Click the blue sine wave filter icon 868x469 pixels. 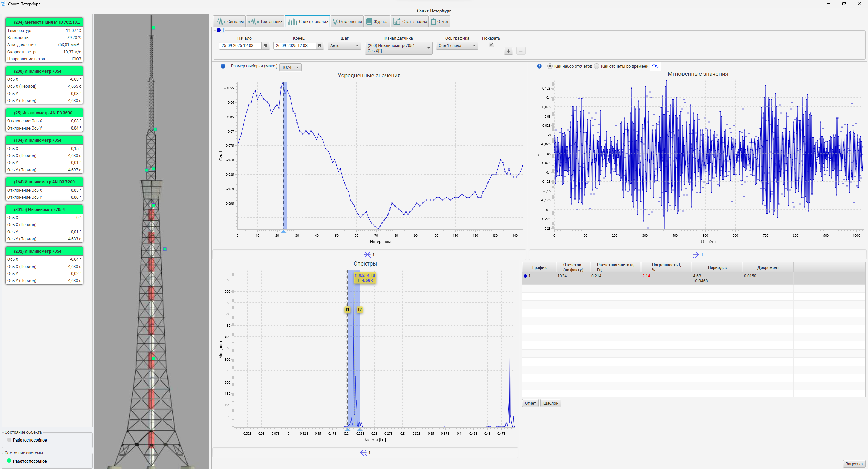pyautogui.click(x=656, y=66)
